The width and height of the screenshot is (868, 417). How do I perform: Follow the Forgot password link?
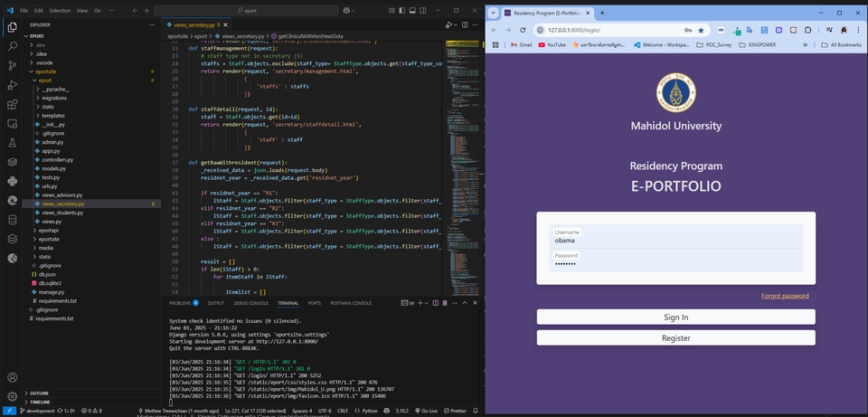pos(785,296)
